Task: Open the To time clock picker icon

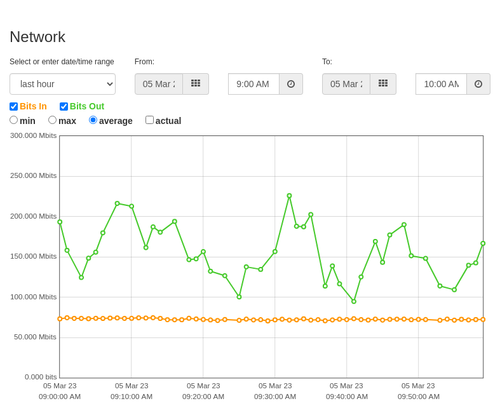Action: [478, 84]
